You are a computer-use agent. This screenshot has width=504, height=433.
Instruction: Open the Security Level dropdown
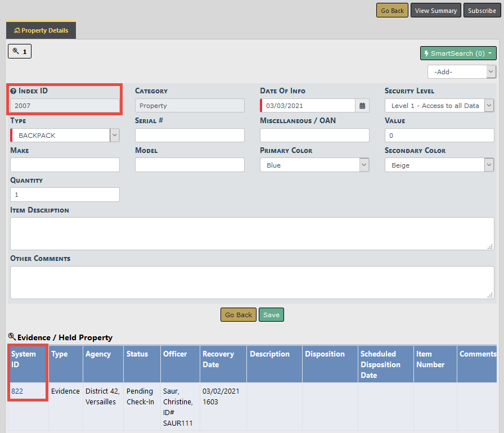[439, 106]
